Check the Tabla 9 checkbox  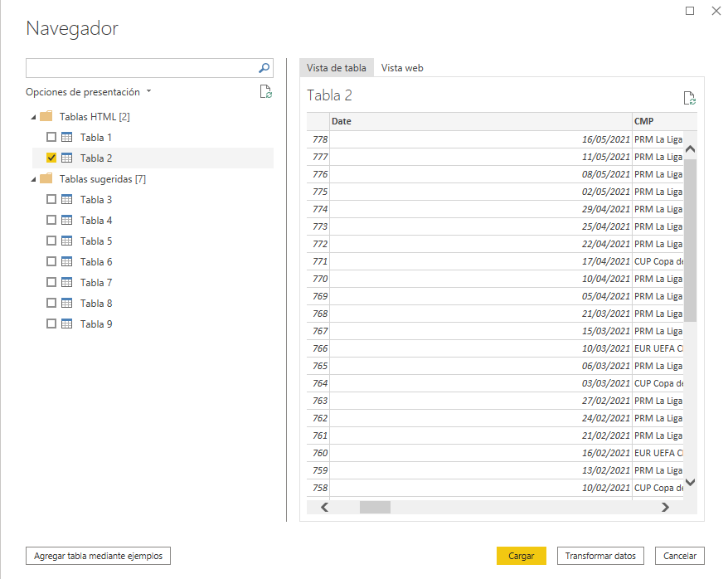point(51,324)
